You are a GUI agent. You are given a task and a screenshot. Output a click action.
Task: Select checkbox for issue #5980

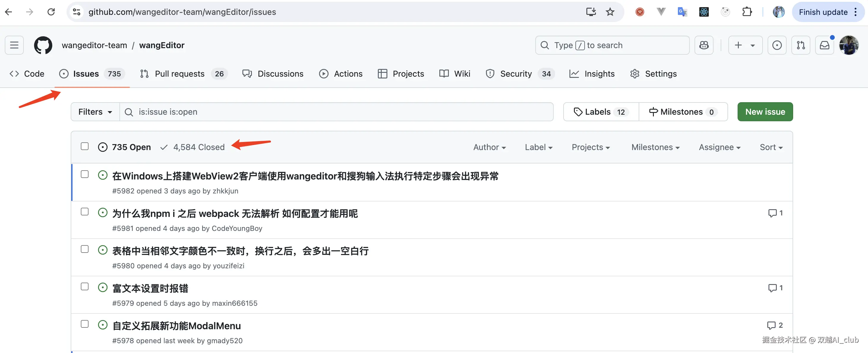85,249
